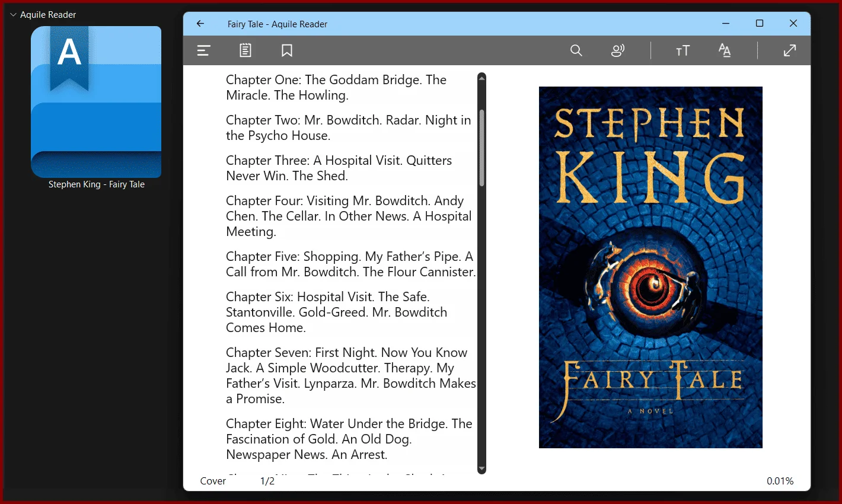Screen dimensions: 842x504
Task: Click the 0.01% reading progress value
Action: (780, 481)
